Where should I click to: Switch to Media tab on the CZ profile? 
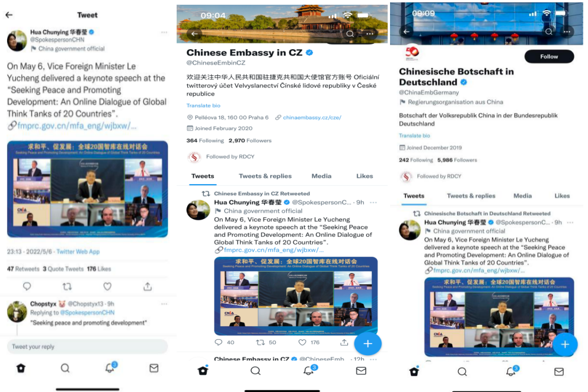pyautogui.click(x=321, y=176)
